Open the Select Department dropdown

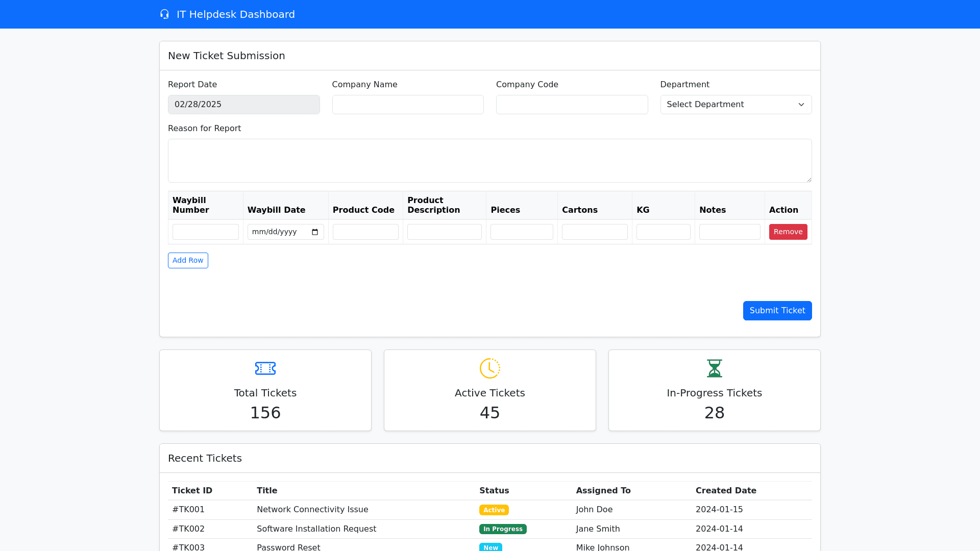[736, 105]
